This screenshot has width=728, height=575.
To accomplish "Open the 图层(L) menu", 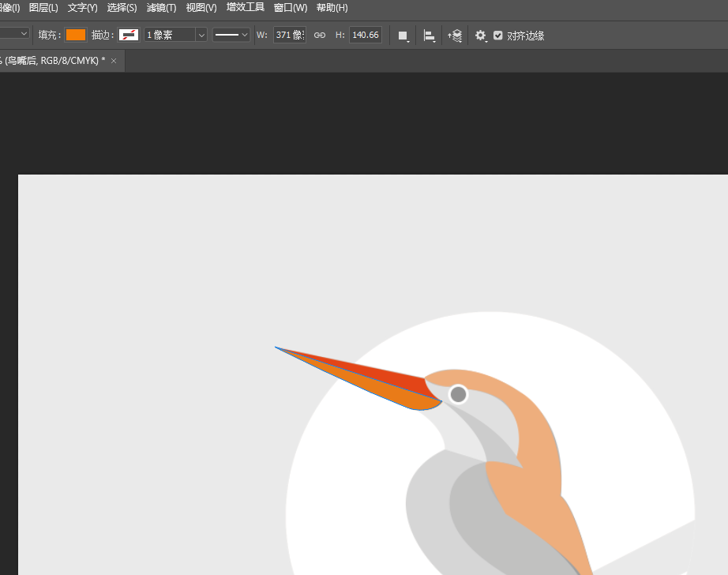I will tap(43, 8).
